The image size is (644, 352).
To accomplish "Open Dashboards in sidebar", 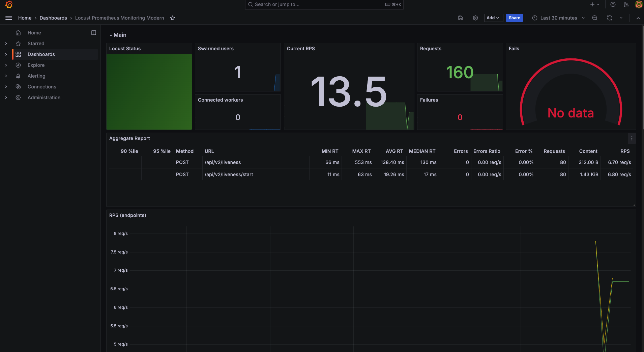I will pos(41,54).
